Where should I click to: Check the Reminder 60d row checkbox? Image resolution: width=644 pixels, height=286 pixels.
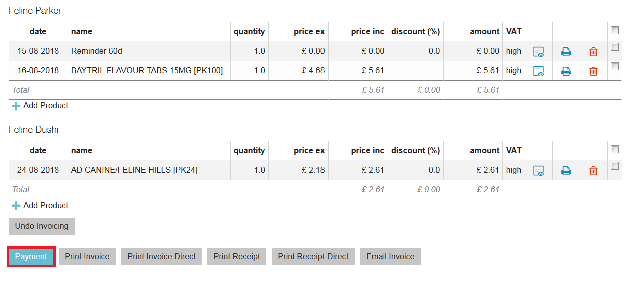(615, 47)
